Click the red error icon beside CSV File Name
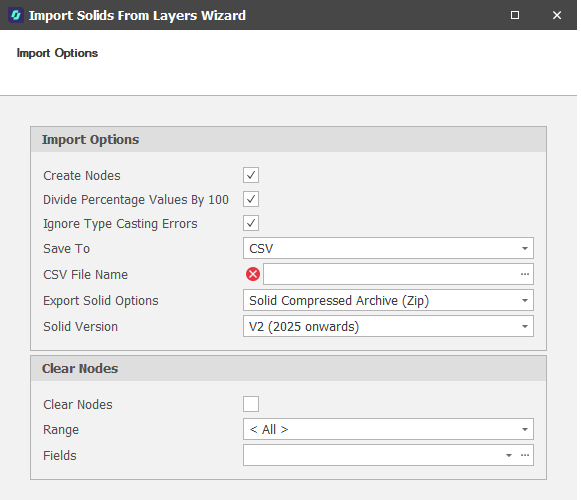This screenshot has width=581, height=500. click(253, 274)
